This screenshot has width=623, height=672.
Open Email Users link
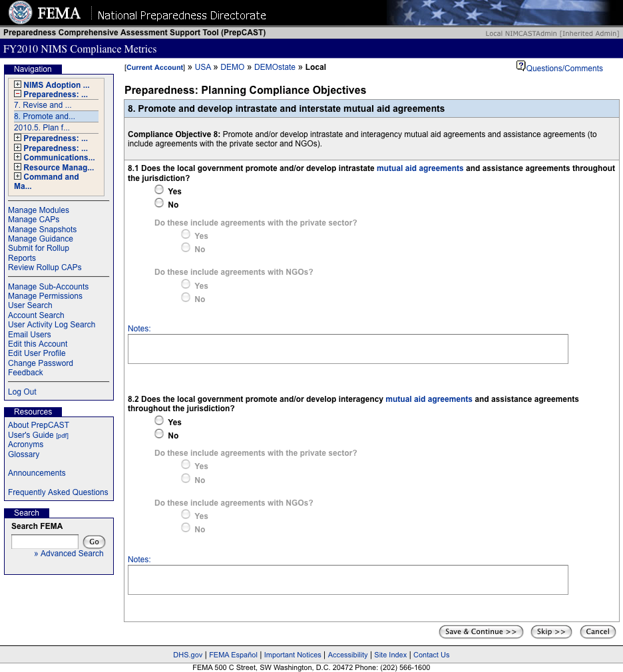(29, 335)
